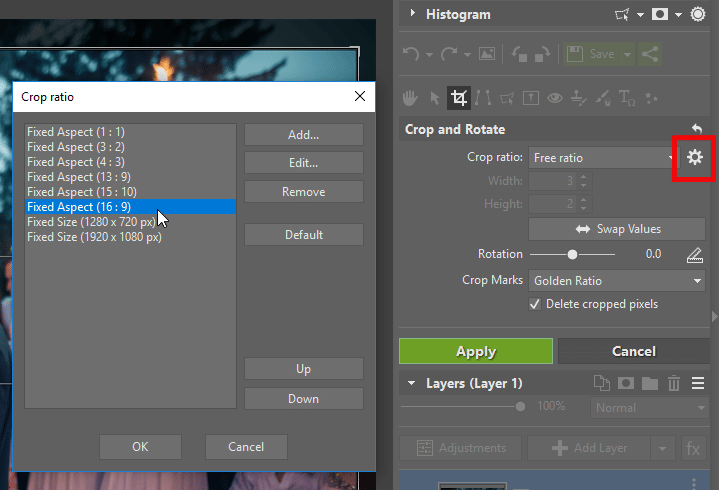Select Fixed Aspect (15 : 10) in list
Image resolution: width=719 pixels, height=490 pixels.
pyautogui.click(x=131, y=192)
